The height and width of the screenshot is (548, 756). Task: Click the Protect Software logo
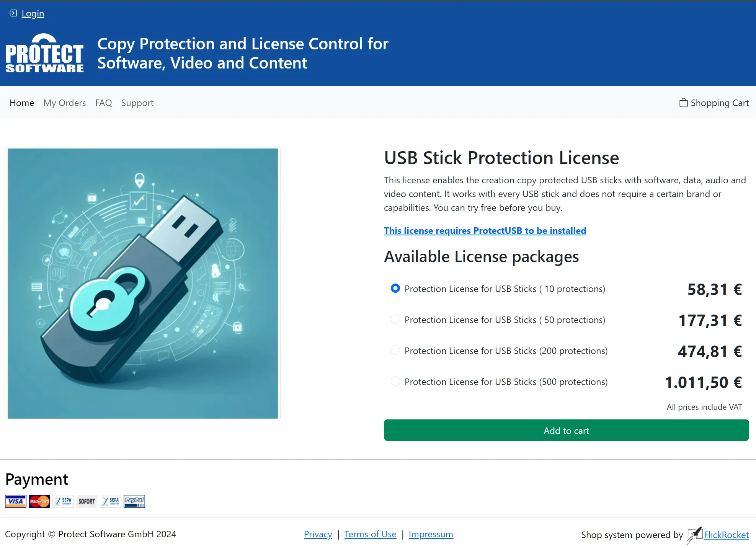pos(44,54)
